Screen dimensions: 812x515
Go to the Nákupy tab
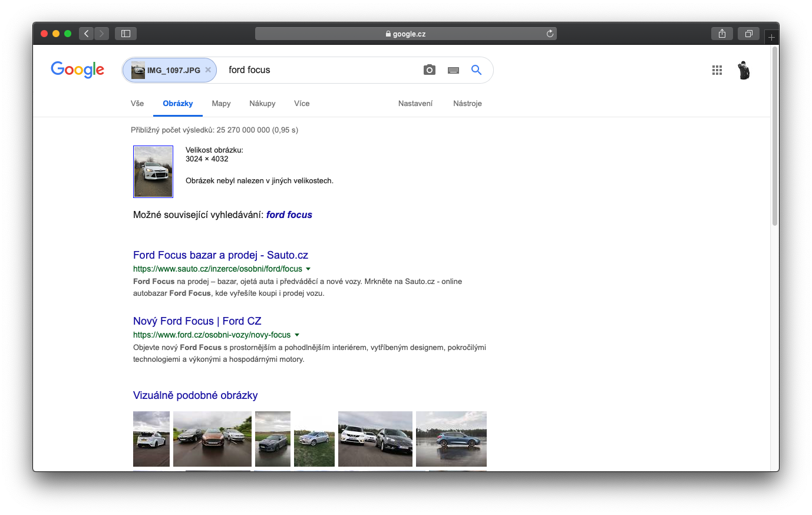262,103
